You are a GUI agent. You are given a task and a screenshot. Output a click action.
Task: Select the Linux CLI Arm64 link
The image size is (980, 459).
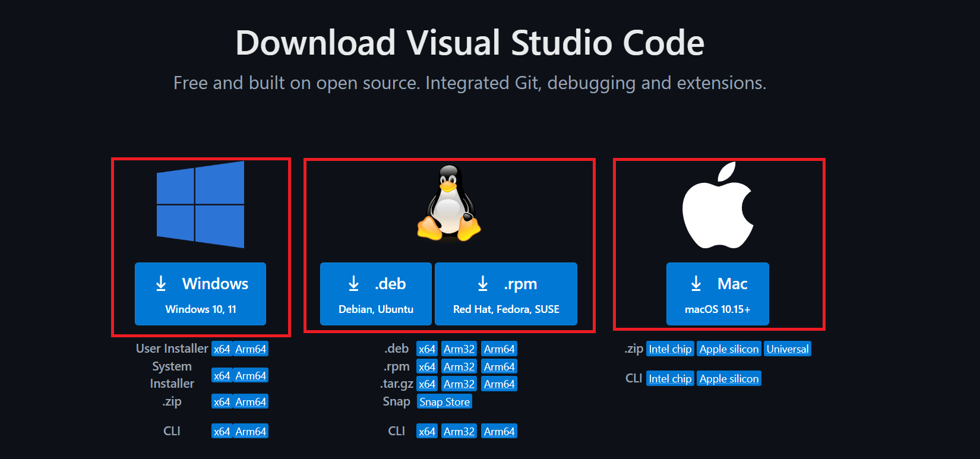(500, 431)
